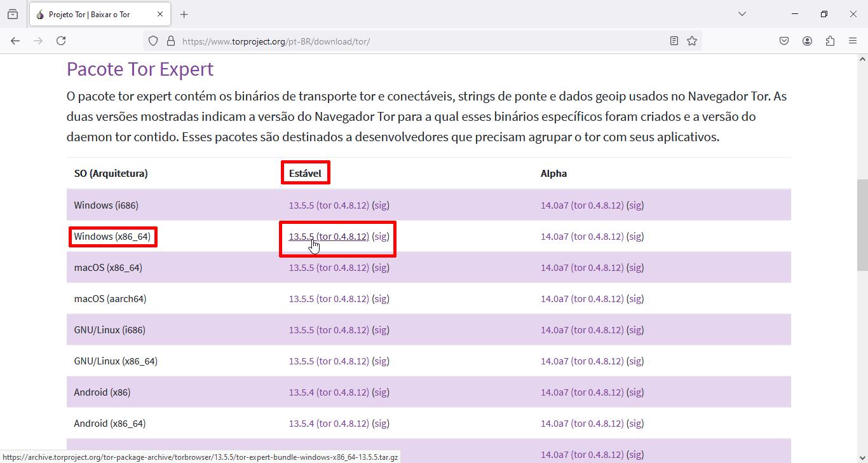
Task: Download alpha 14.0a7 for GNU/Linux (i686)
Action: [582, 330]
